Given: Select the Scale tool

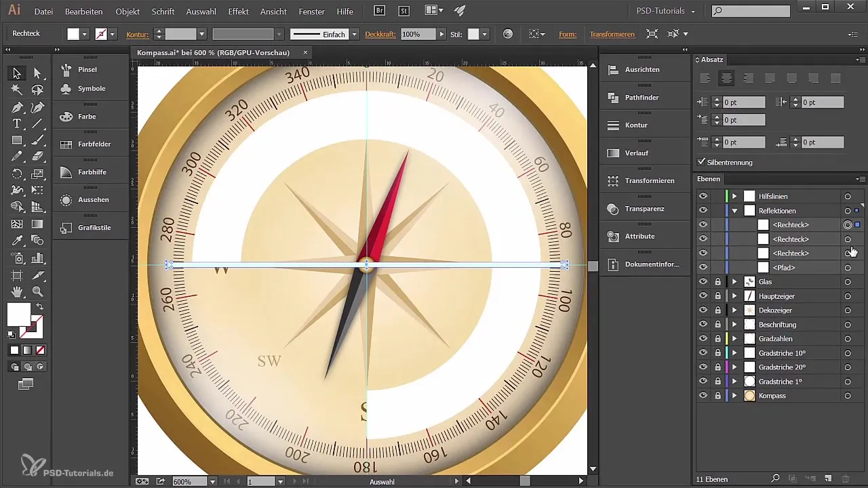Looking at the screenshot, I should click(37, 174).
